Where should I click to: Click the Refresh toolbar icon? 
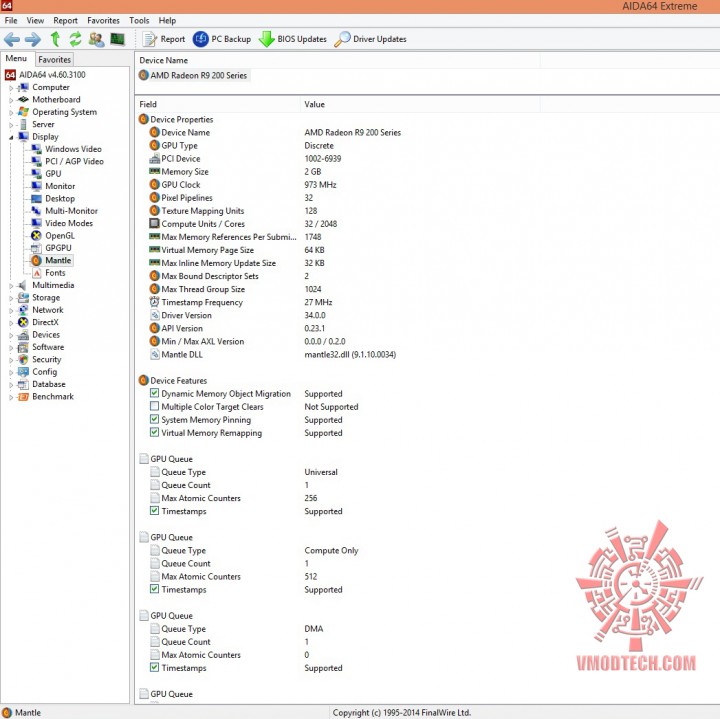pyautogui.click(x=75, y=39)
